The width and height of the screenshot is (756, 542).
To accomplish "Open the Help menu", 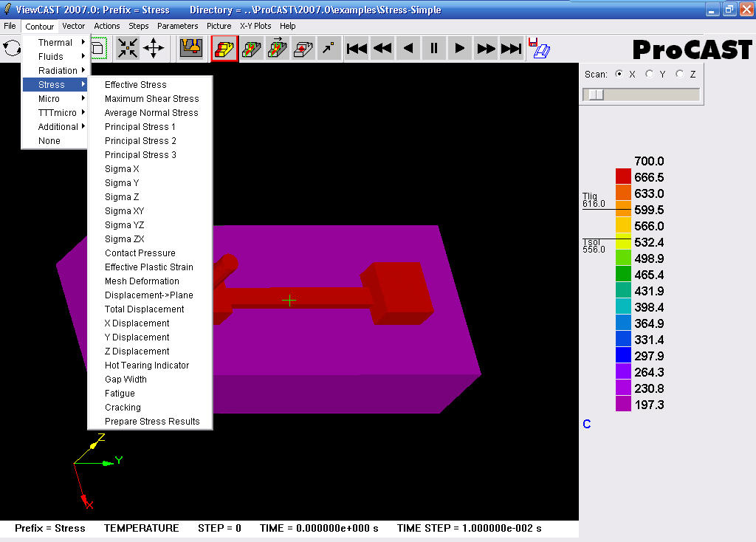I will 287,26.
